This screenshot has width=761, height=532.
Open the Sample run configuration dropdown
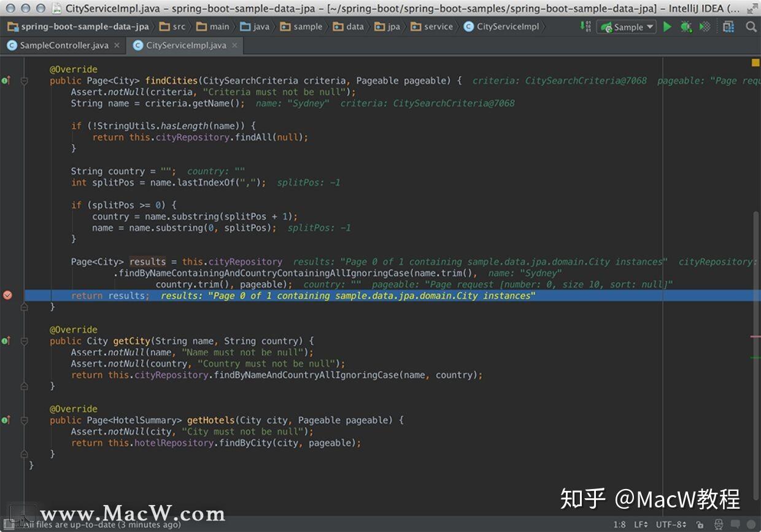[626, 26]
